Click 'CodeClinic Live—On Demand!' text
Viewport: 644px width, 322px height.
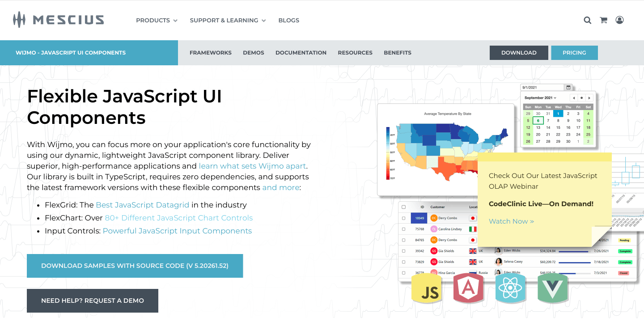click(x=541, y=204)
